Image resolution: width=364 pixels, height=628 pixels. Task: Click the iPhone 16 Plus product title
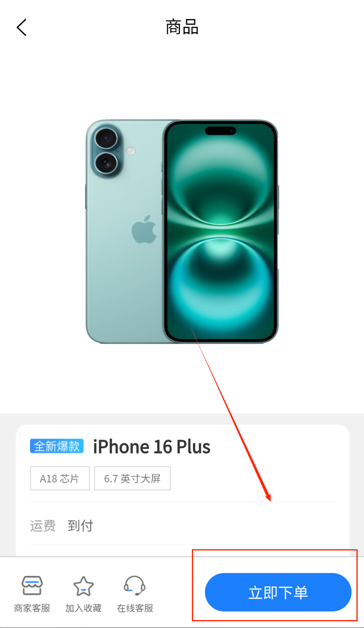(152, 447)
